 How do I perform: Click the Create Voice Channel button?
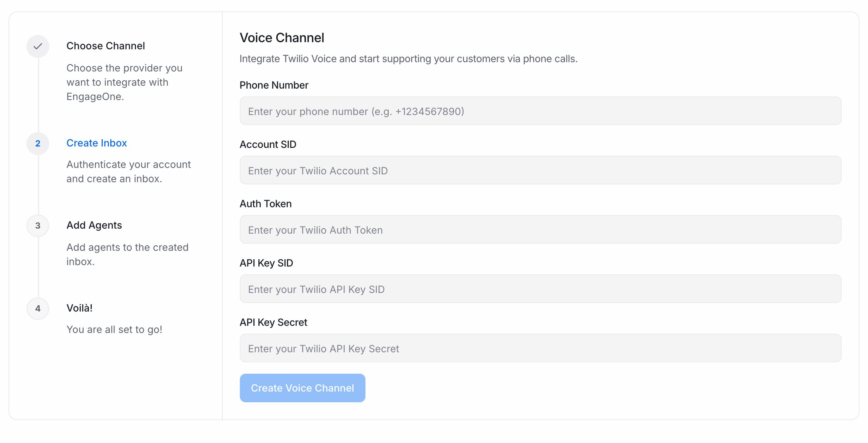[302, 388]
